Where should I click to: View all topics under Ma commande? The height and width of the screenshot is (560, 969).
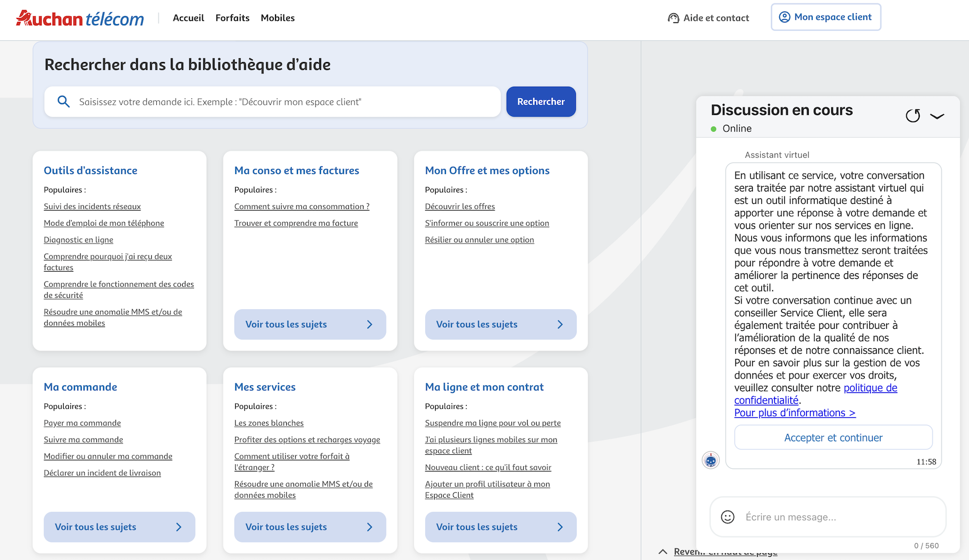pos(119,527)
